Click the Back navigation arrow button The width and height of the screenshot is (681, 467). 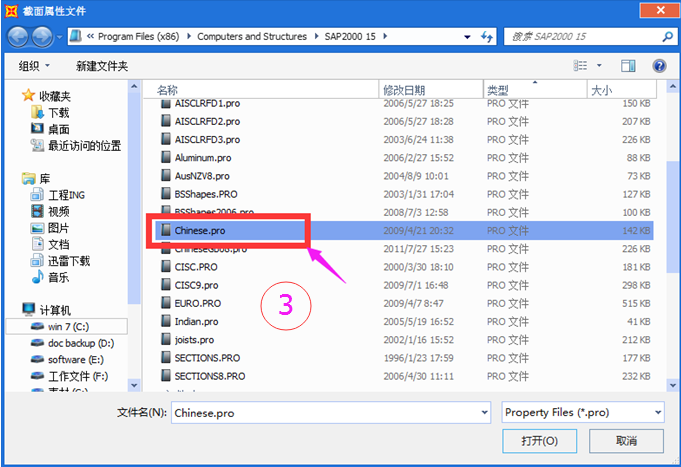pos(19,37)
